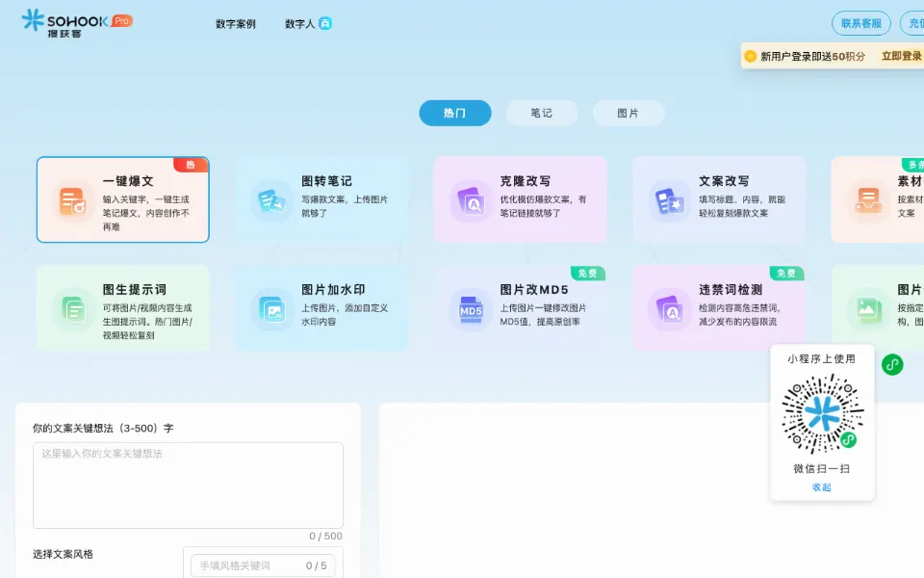Click the 免费 badge on 图片改MD5
This screenshot has height=578, width=924.
pos(587,273)
